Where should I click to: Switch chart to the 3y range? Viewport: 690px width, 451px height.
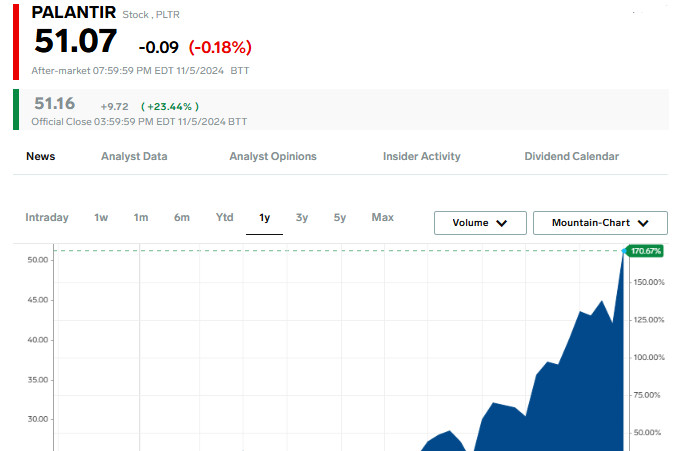(302, 217)
